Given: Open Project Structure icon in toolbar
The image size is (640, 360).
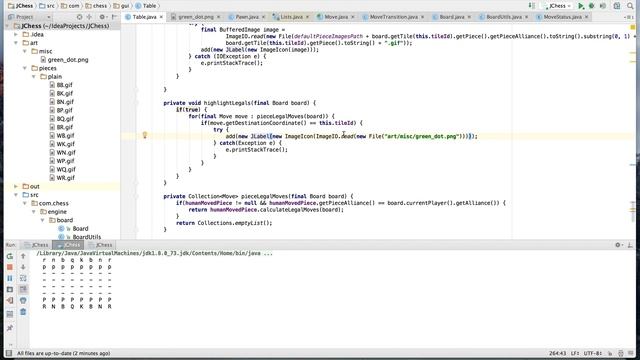Looking at the screenshot, I should pos(617,6).
